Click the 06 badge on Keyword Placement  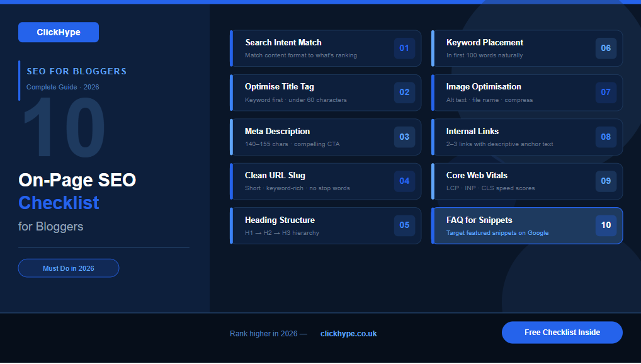tap(605, 48)
